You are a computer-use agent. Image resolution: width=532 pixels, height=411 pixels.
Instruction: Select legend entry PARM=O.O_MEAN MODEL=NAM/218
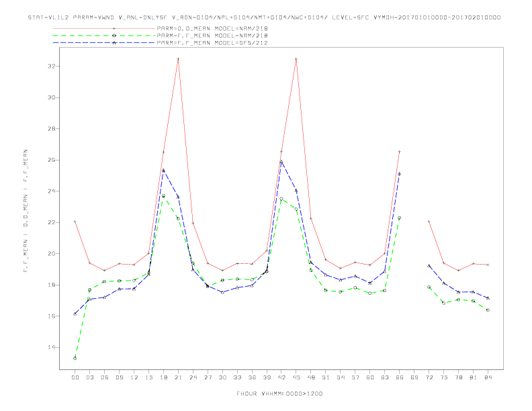tap(212, 28)
